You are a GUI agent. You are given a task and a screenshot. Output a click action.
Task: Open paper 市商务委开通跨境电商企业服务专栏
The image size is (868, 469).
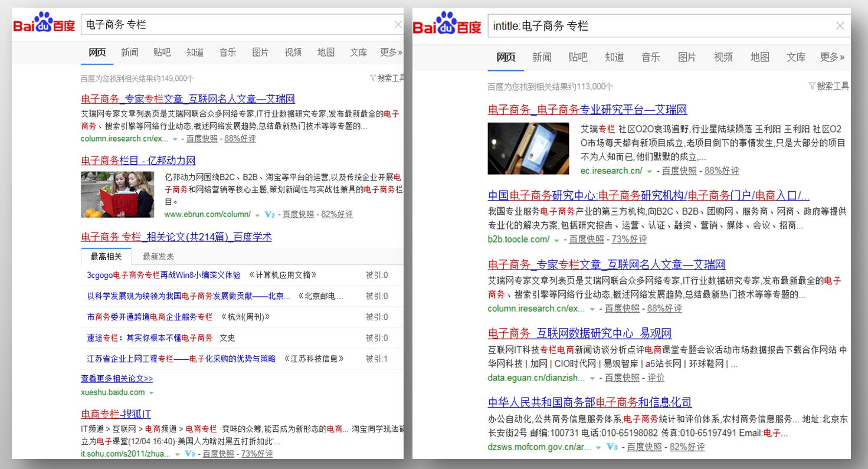[x=150, y=317]
